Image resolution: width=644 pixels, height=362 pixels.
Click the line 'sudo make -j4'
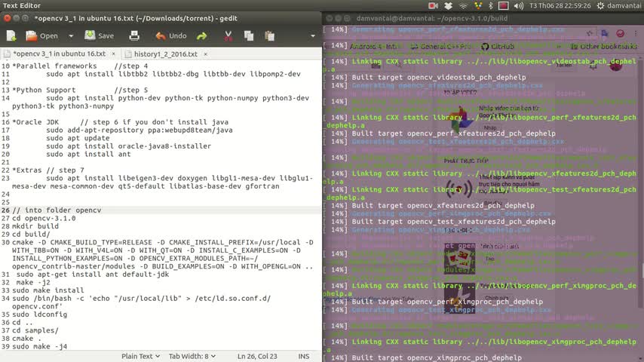(39, 346)
